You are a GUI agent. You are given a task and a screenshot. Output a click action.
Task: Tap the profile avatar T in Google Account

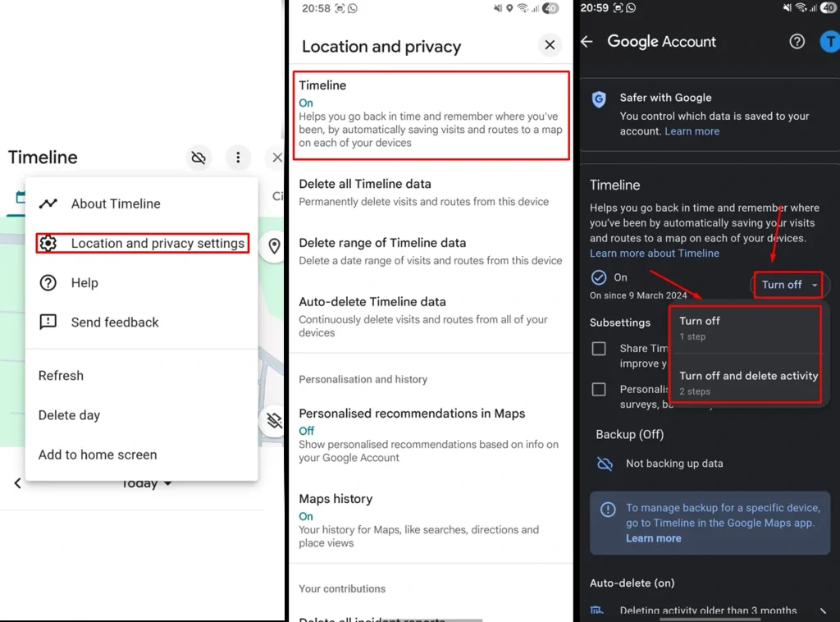click(x=830, y=41)
